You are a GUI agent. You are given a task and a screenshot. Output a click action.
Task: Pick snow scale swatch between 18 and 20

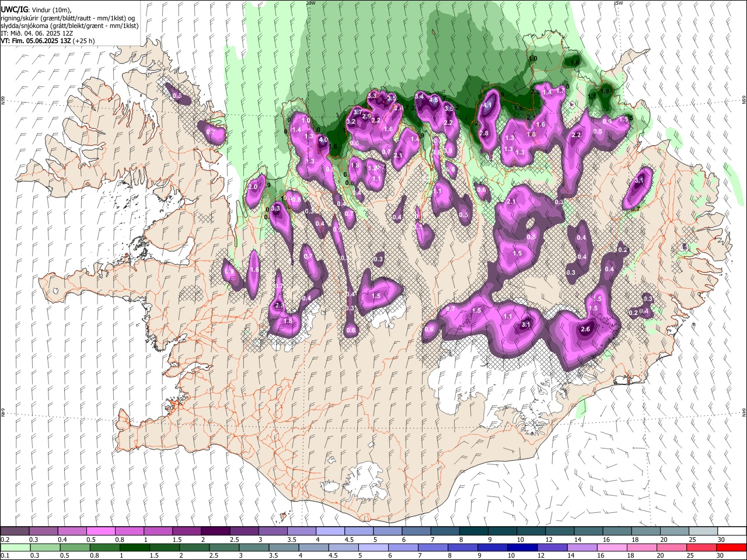pyautogui.click(x=645, y=531)
